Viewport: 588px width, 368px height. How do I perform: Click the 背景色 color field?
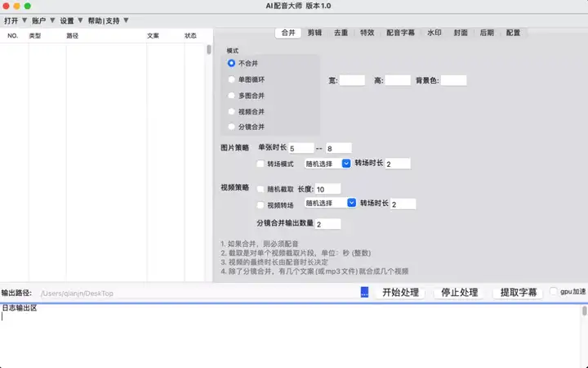(x=454, y=80)
